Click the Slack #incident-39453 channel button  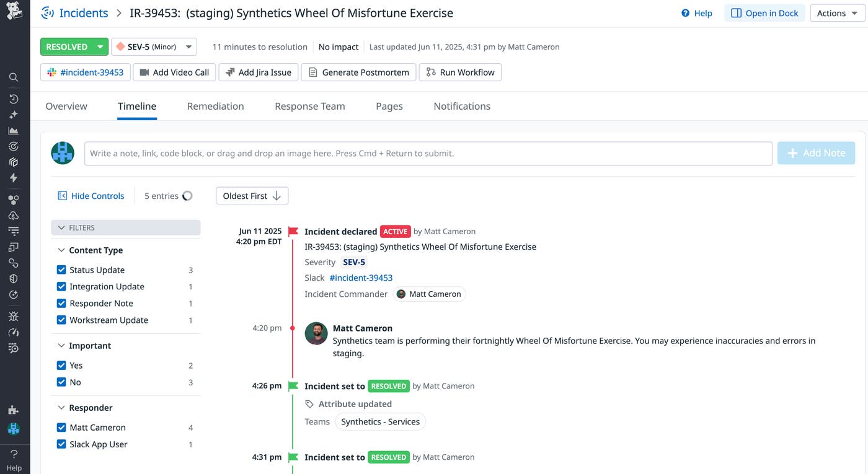tap(86, 72)
